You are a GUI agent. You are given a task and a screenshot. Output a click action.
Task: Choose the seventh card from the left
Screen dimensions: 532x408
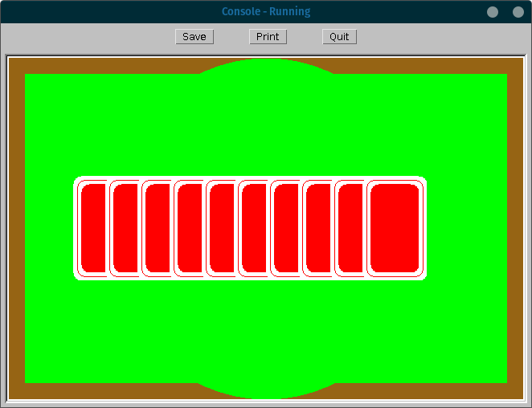pyautogui.click(x=284, y=229)
